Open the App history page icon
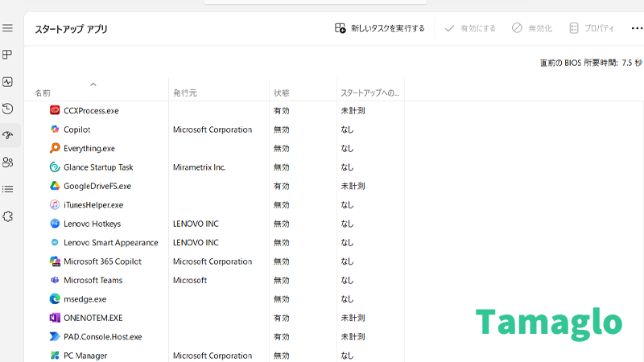This screenshot has width=644, height=362. click(7, 109)
